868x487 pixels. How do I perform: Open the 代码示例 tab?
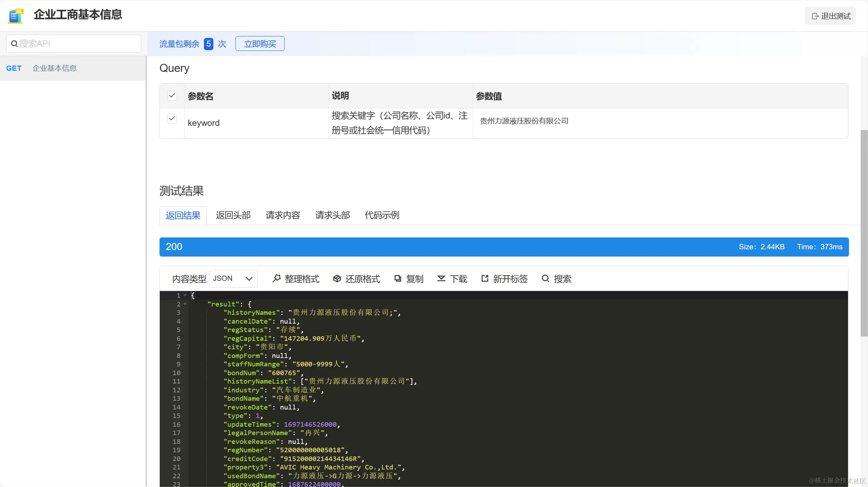[382, 215]
